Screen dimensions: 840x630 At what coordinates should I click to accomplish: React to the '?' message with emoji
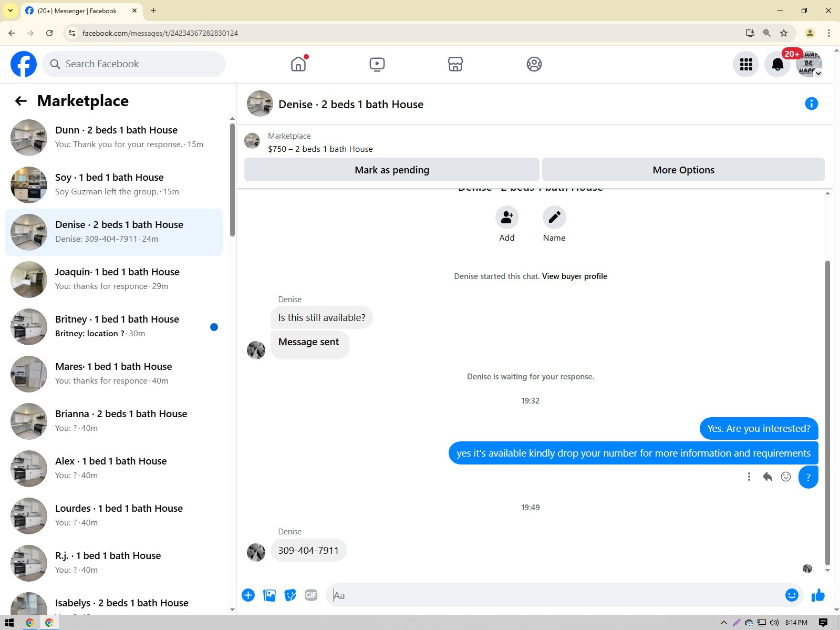pos(786,477)
